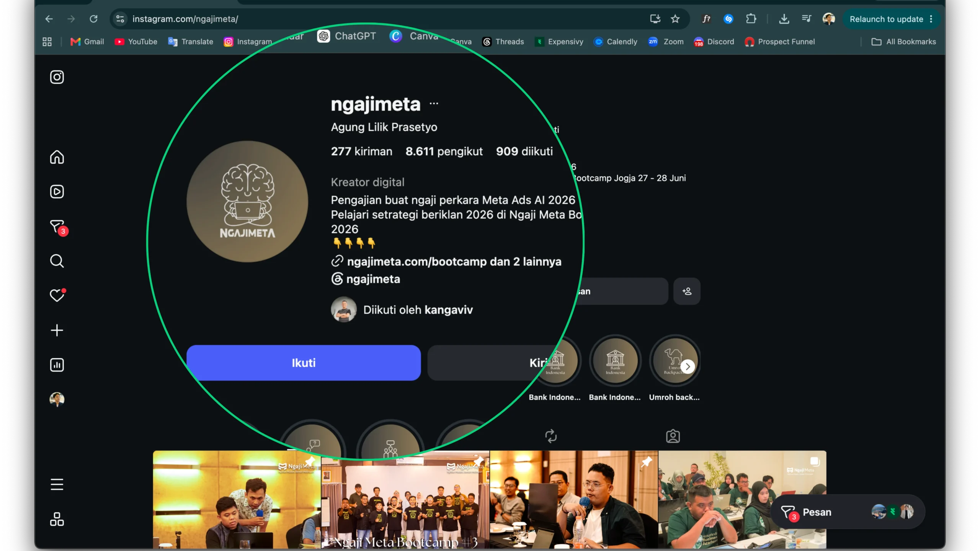Open the apps grid in bookmarks bar
This screenshot has height=551, width=980.
pos(47,42)
